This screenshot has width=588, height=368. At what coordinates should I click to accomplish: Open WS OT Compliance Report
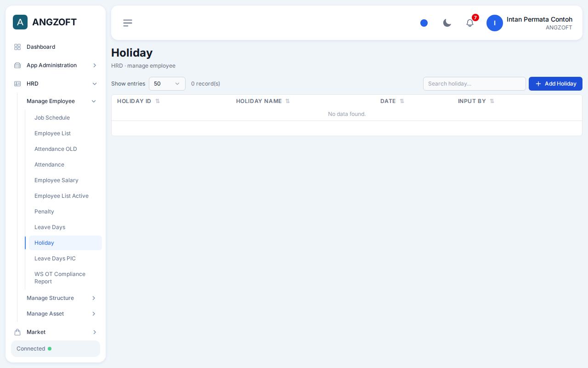click(x=65, y=278)
